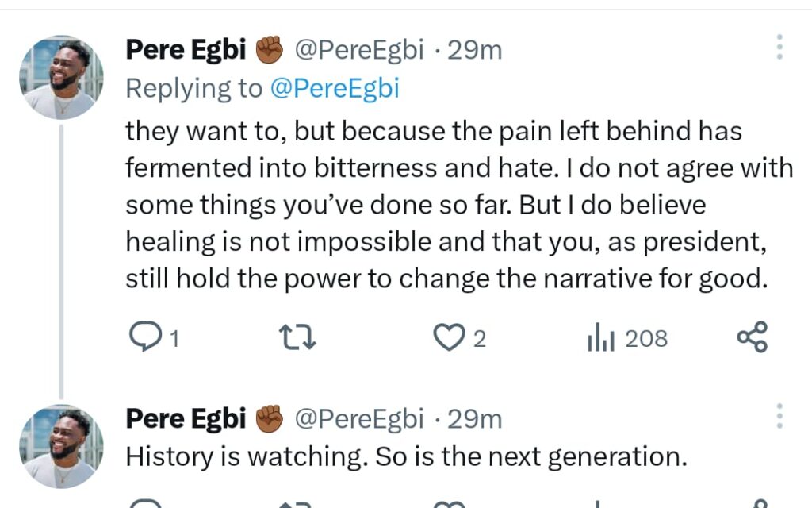Reply to the 'History is watching' tweet
This screenshot has height=508, width=812.
pos(146,503)
